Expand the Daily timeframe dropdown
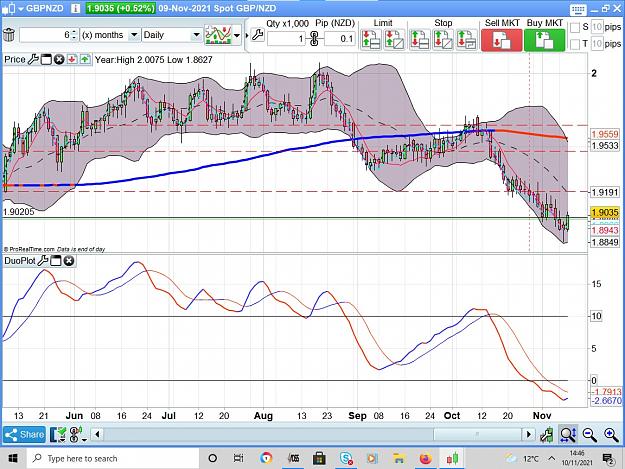This screenshot has width=625, height=469. [x=196, y=35]
